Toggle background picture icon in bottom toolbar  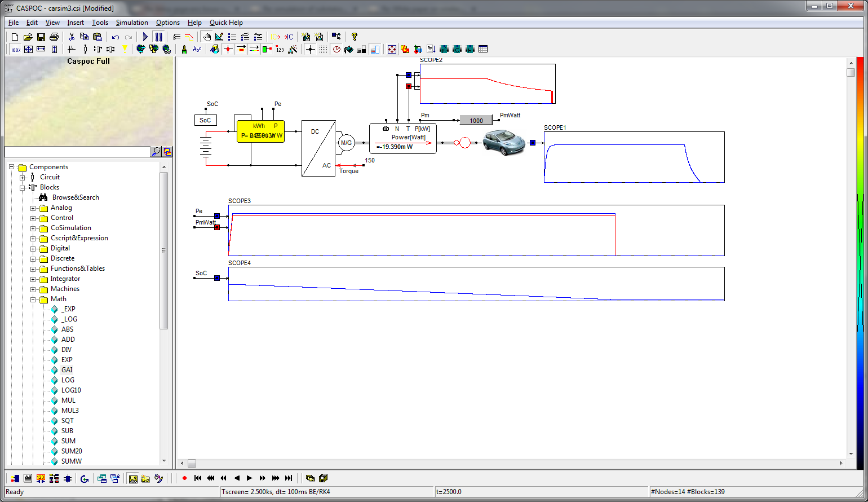(x=133, y=478)
